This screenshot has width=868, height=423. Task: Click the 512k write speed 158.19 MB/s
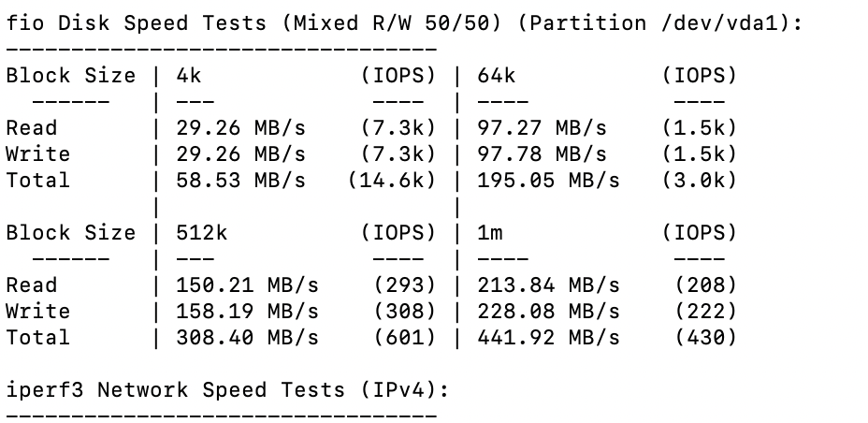[x=248, y=311]
